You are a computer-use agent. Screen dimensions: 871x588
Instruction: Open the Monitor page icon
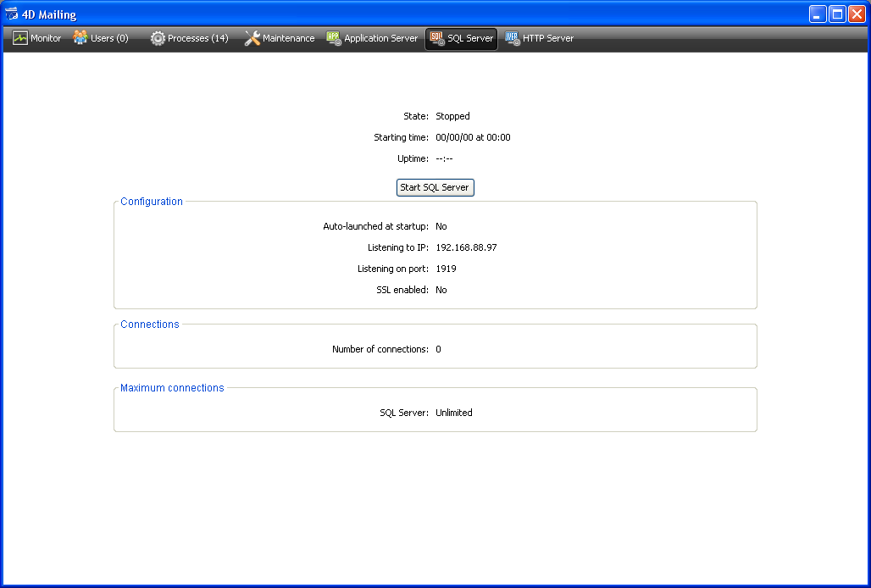point(20,38)
